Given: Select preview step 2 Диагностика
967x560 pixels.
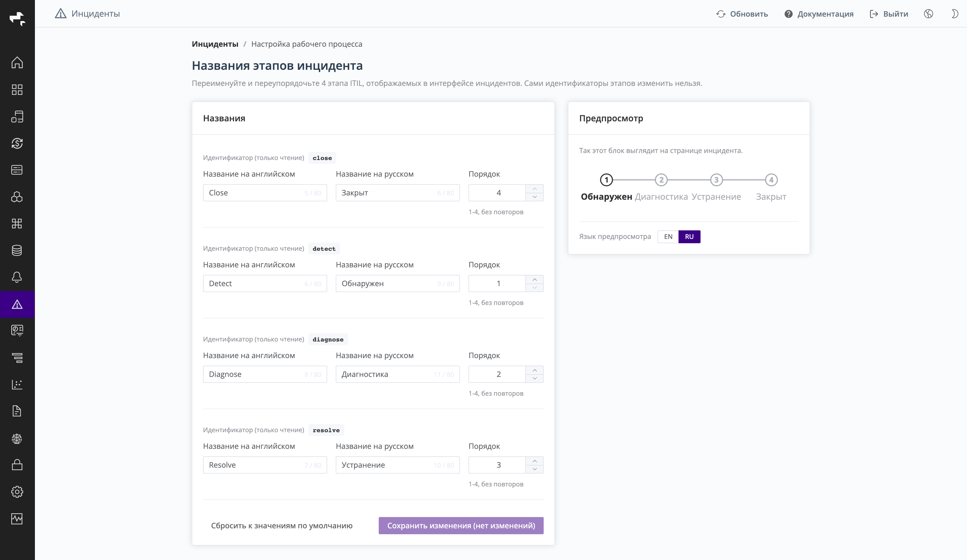Looking at the screenshot, I should 661,188.
